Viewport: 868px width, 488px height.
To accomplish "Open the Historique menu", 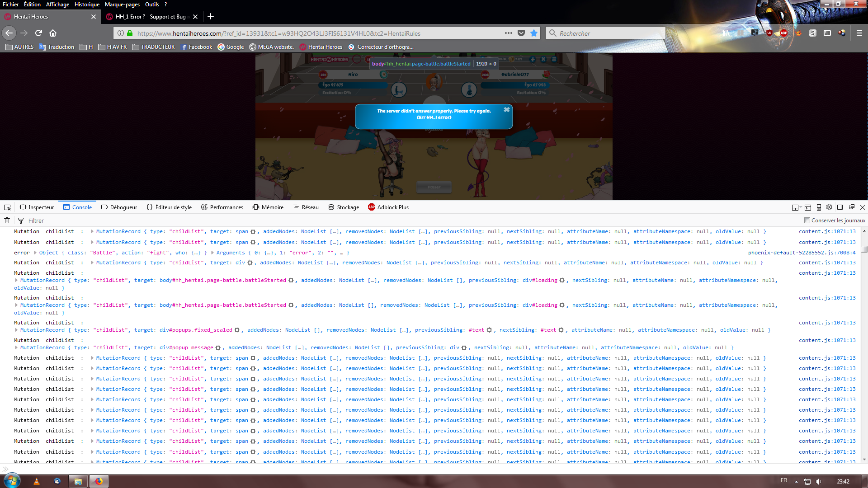I will (87, 5).
